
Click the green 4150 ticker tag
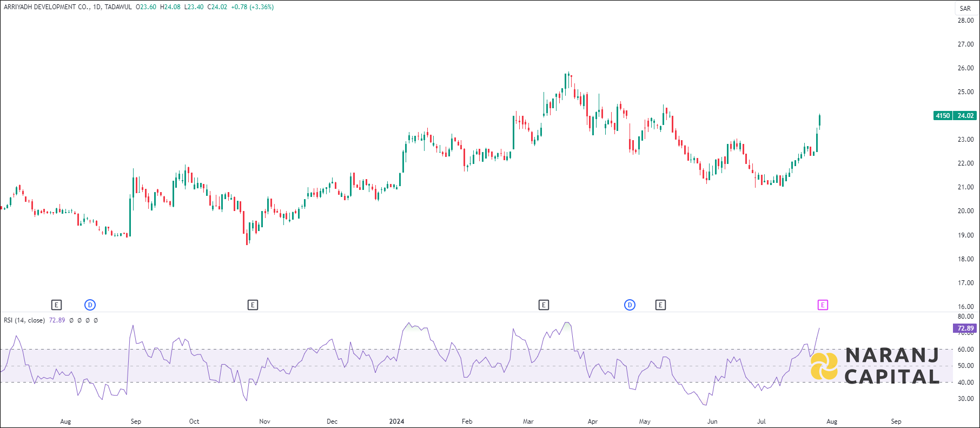coord(943,116)
